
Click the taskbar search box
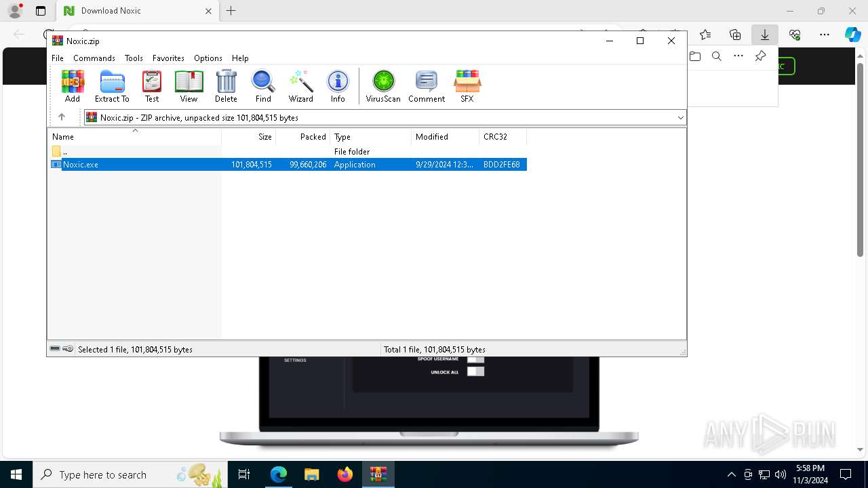coord(129,474)
